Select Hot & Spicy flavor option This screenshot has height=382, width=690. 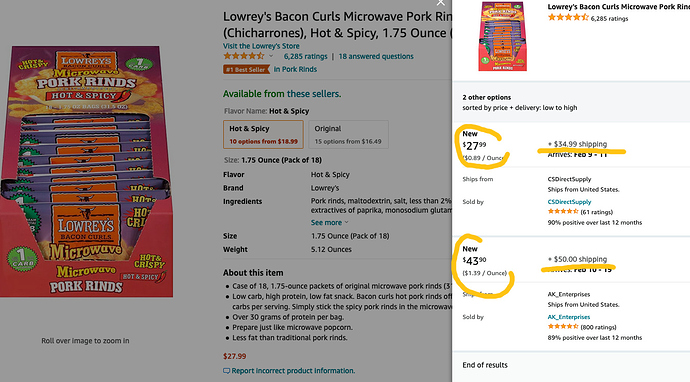pyautogui.click(x=263, y=135)
